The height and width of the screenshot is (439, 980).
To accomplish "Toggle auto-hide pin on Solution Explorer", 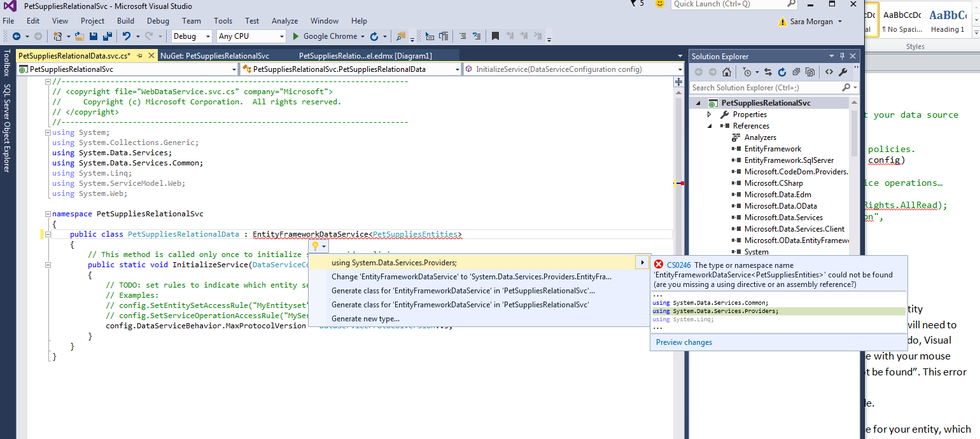I will (x=842, y=56).
